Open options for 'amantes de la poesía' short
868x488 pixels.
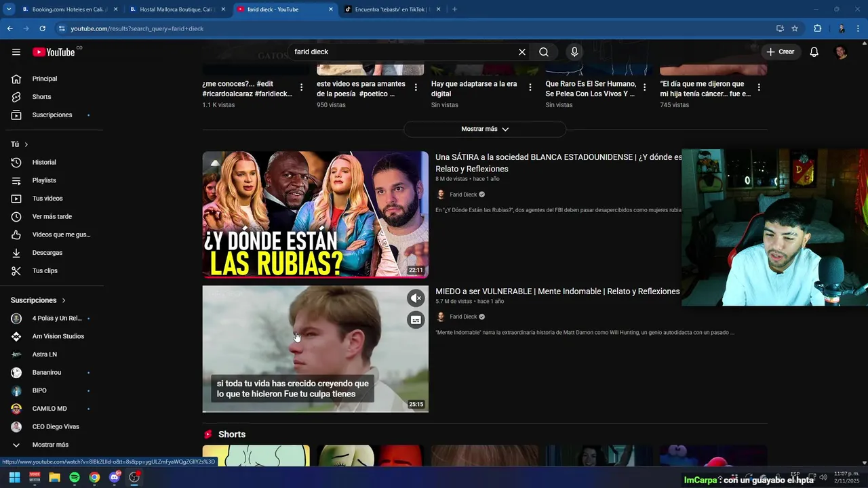click(x=416, y=87)
